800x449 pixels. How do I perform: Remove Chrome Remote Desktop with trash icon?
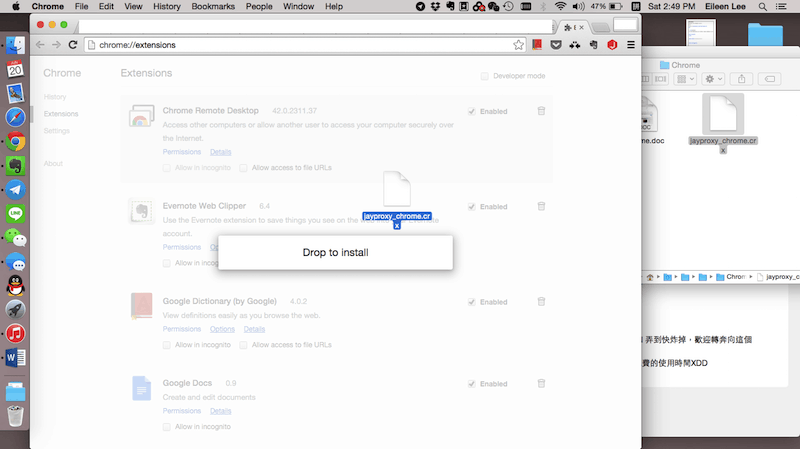[541, 111]
